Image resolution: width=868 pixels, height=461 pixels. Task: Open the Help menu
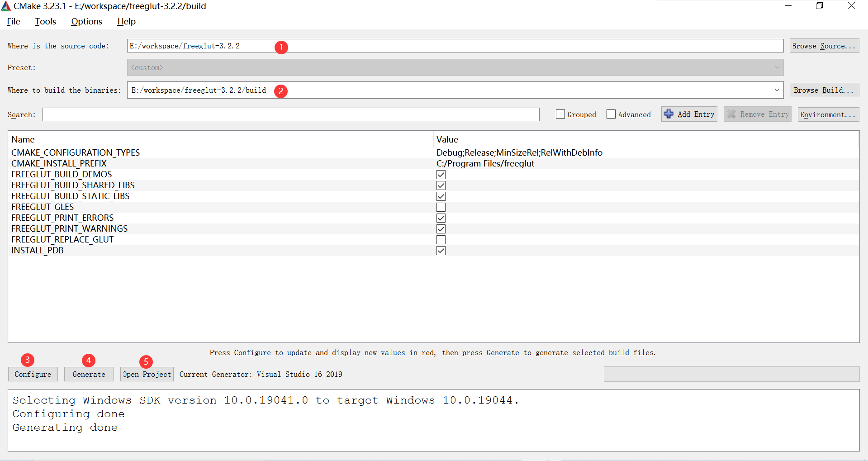pos(127,21)
